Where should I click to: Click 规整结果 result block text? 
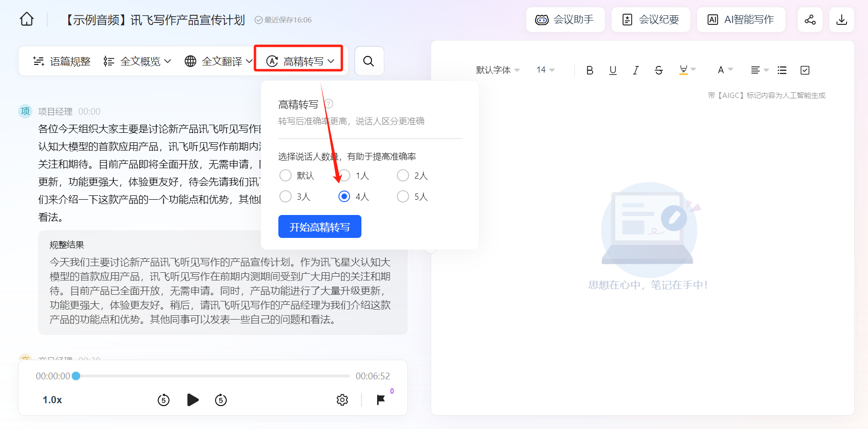(220, 291)
